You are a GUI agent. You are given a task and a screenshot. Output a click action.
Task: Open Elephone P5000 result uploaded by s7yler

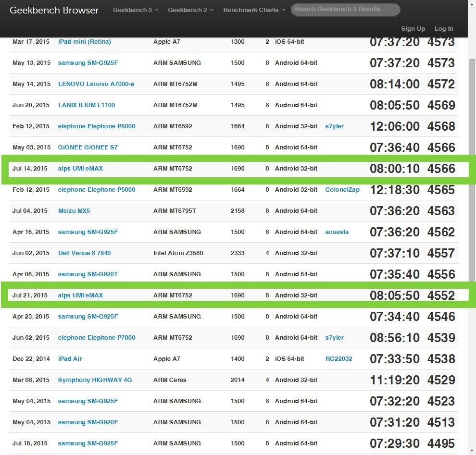point(97,126)
